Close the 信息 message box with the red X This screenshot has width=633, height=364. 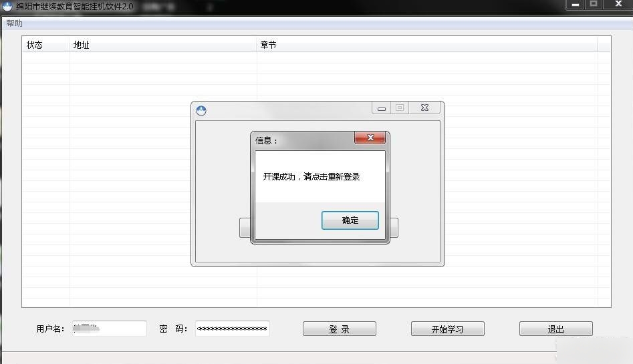[370, 138]
